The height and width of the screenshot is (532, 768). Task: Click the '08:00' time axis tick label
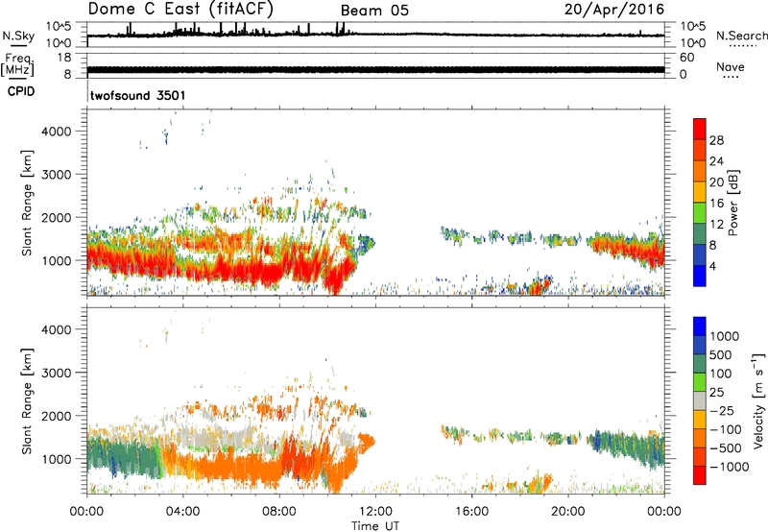(x=279, y=511)
